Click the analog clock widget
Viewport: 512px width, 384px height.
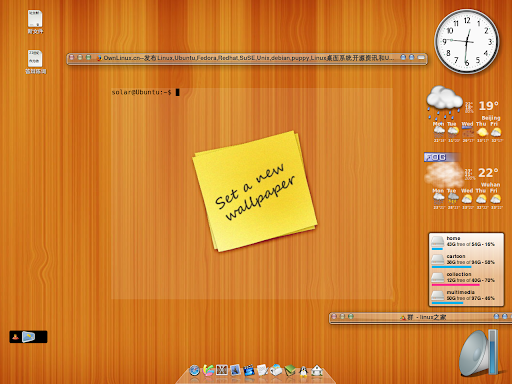[467, 41]
